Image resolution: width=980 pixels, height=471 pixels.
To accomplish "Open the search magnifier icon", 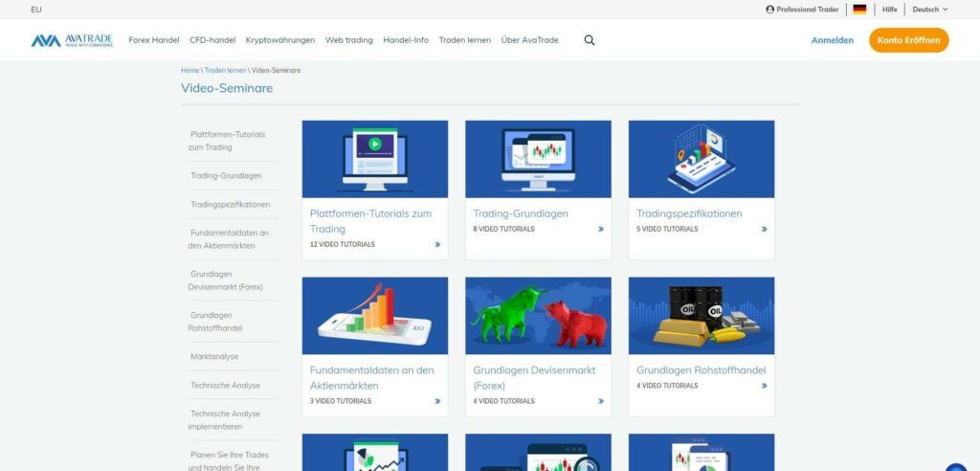I will tap(590, 40).
